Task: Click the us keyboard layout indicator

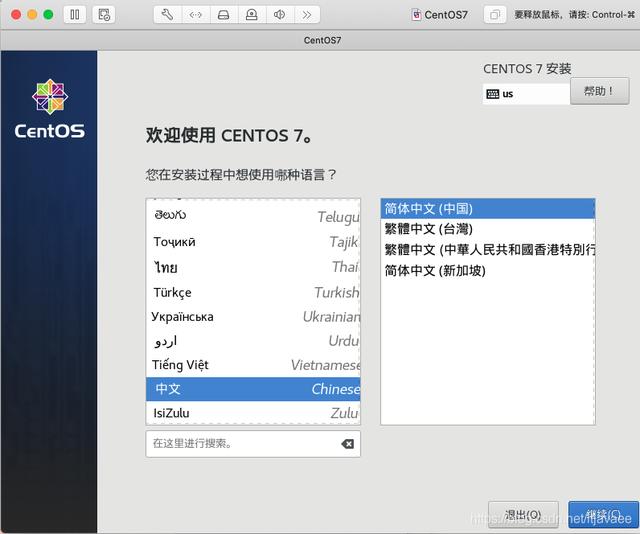Action: click(x=526, y=94)
